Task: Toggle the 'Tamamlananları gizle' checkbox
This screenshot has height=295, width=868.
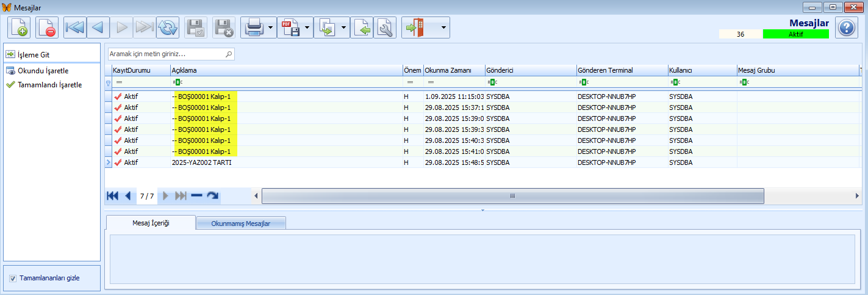Action: point(13,279)
